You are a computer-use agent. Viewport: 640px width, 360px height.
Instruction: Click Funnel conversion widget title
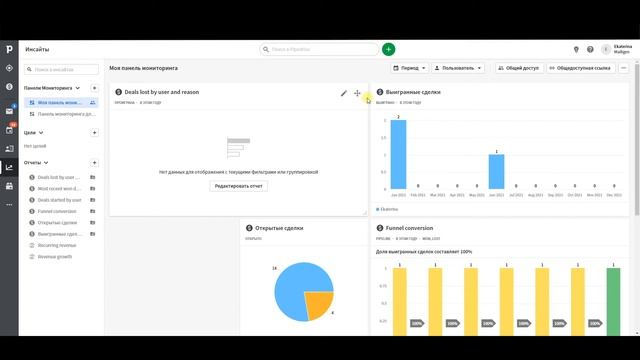click(409, 228)
